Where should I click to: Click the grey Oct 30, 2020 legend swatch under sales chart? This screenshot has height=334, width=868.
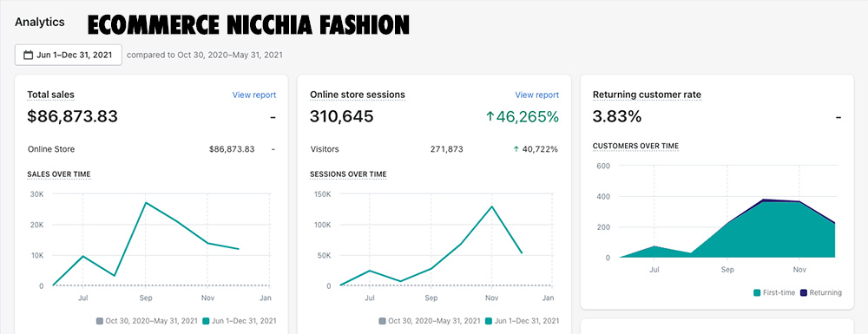tap(99, 321)
